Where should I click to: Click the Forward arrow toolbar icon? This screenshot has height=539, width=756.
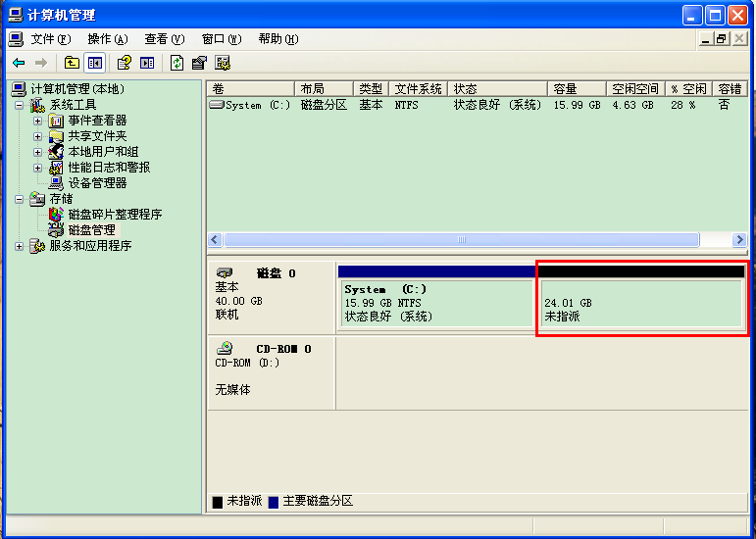tap(41, 63)
